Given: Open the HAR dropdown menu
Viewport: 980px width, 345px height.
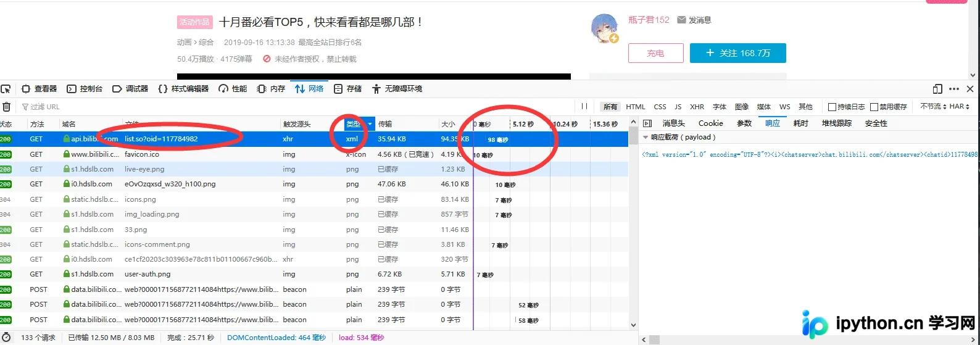Looking at the screenshot, I should (x=960, y=106).
